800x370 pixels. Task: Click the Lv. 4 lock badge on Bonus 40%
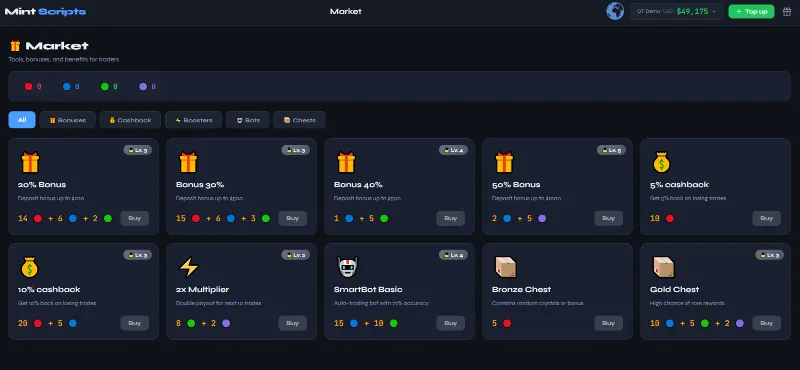(454, 150)
